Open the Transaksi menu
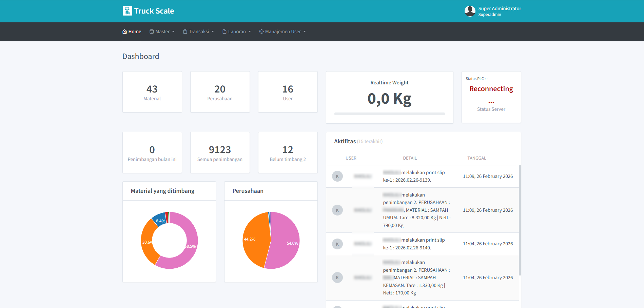Viewport: 644px width, 308px height. point(199,32)
